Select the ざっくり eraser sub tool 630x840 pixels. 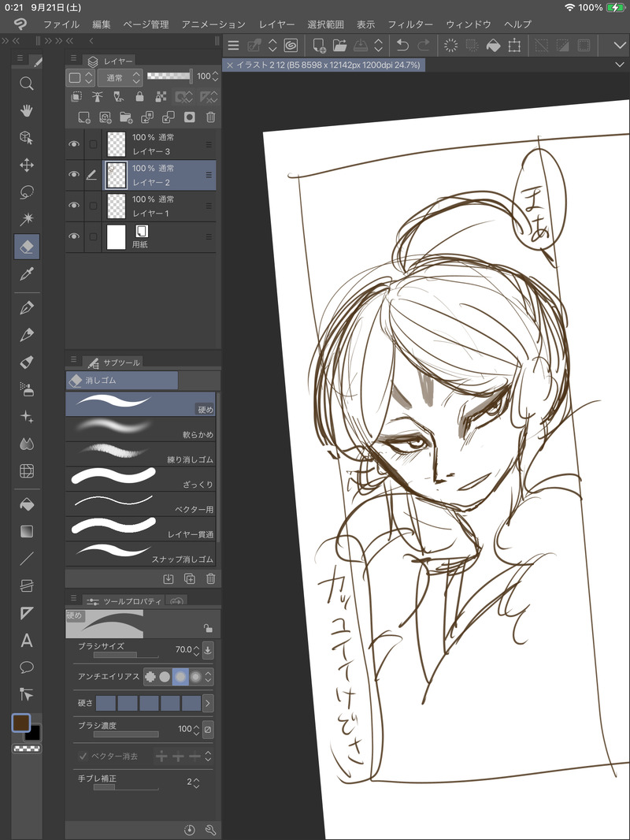point(140,479)
